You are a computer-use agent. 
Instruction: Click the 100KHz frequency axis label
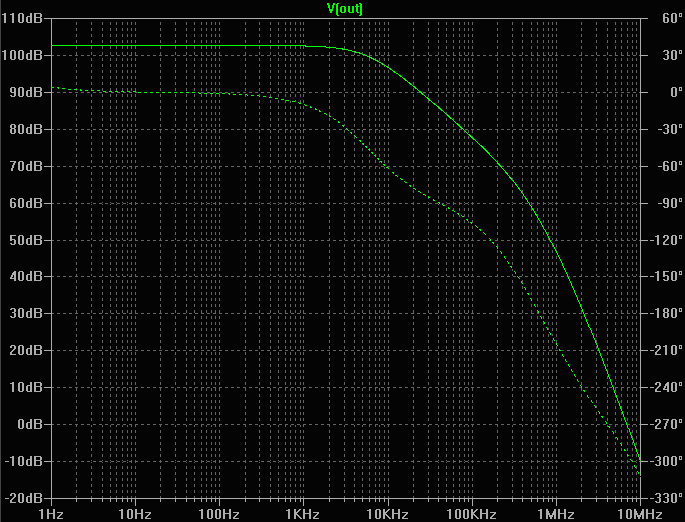click(x=472, y=514)
